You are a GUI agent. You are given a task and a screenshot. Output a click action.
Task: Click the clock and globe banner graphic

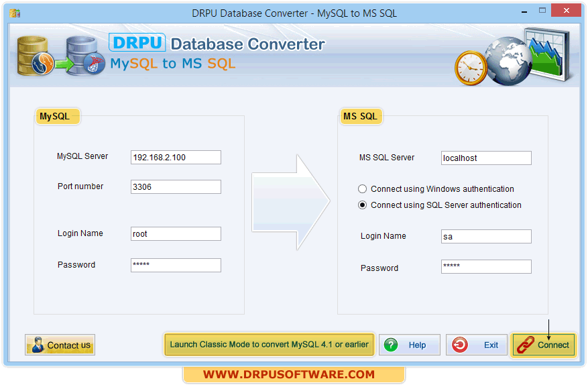[x=514, y=57]
